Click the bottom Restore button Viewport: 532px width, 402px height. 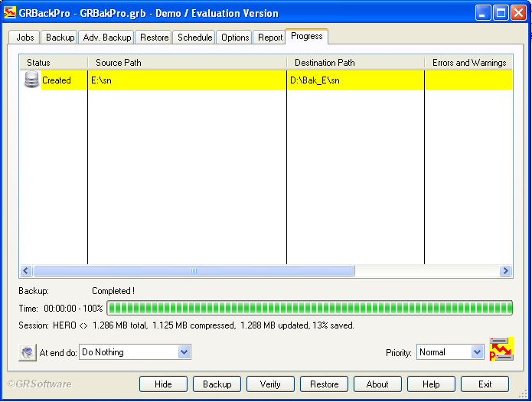click(324, 384)
